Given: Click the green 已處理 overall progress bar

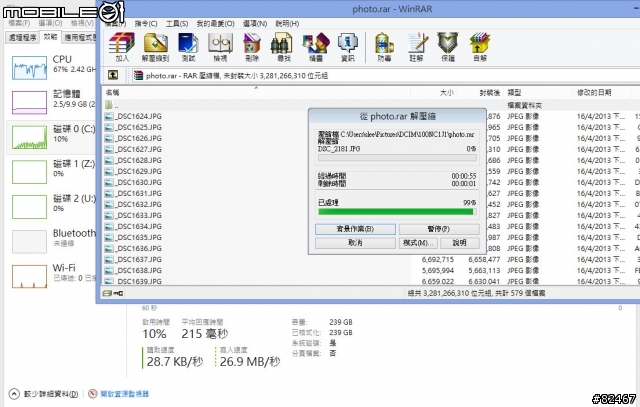Looking at the screenshot, I should [397, 212].
